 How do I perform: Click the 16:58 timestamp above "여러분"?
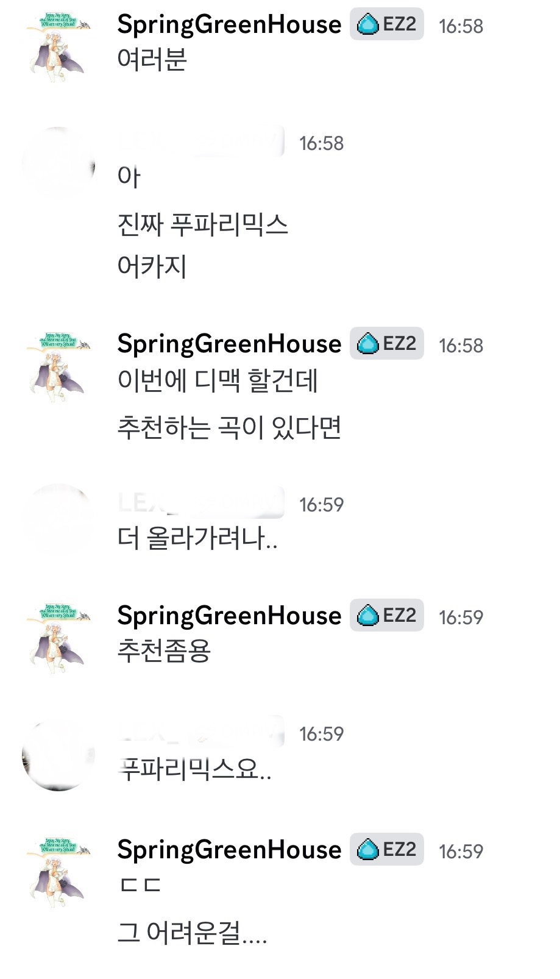[x=461, y=26]
